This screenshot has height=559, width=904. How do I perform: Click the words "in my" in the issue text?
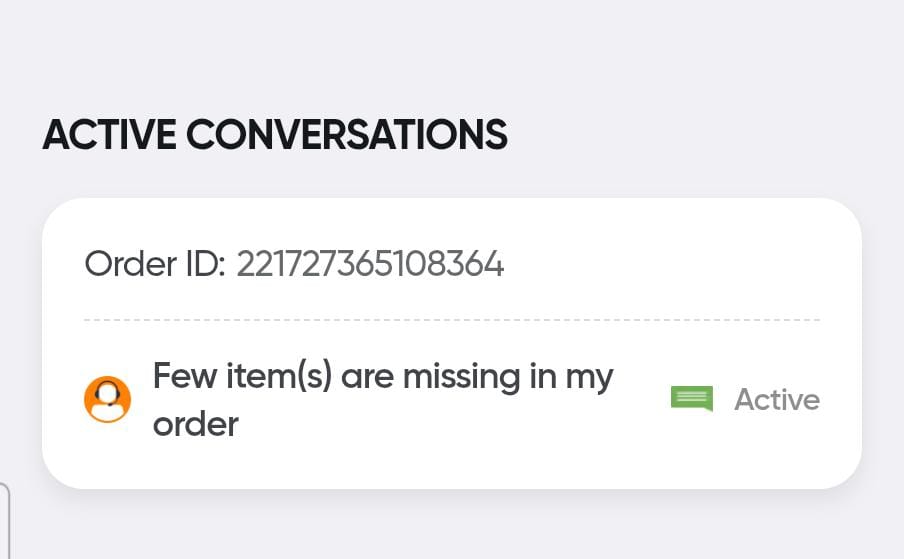pos(569,377)
